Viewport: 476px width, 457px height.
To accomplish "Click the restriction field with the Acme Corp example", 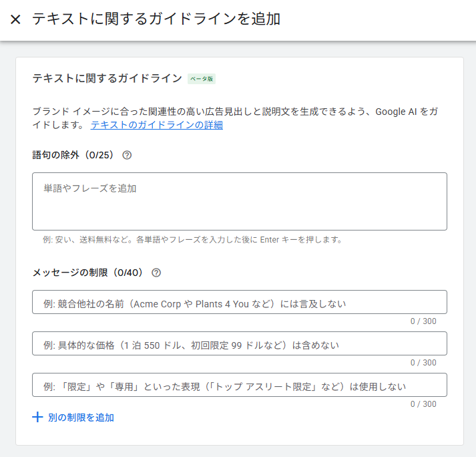I will point(239,303).
